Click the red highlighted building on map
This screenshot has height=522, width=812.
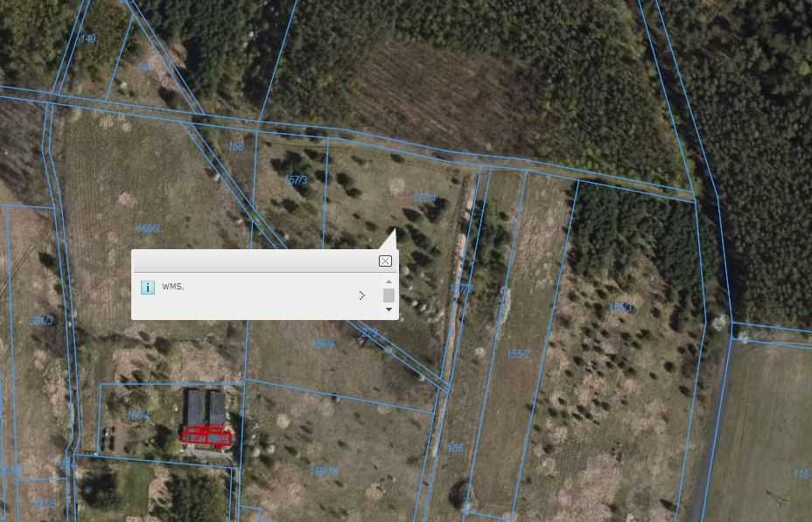[x=206, y=435]
